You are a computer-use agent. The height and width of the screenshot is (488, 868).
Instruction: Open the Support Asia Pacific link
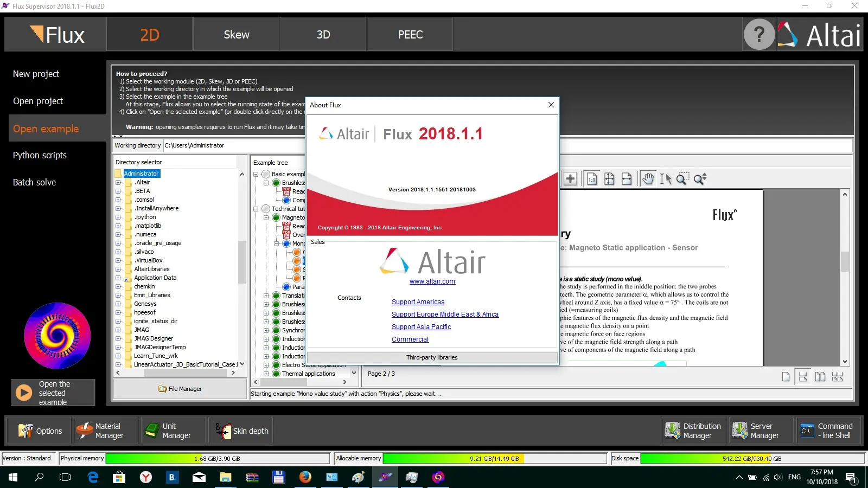click(x=422, y=327)
